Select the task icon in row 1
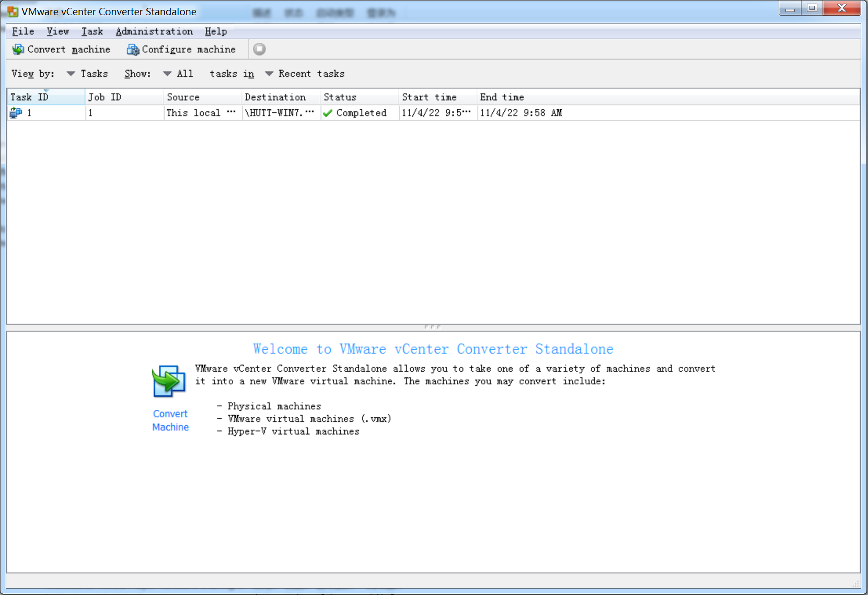This screenshot has width=868, height=595. click(16, 112)
